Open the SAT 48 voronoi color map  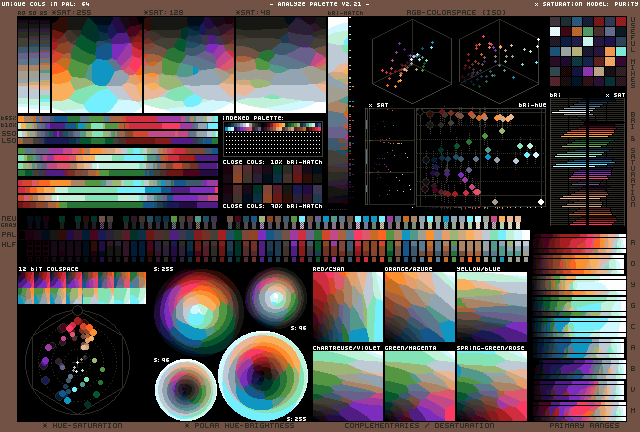[281, 65]
